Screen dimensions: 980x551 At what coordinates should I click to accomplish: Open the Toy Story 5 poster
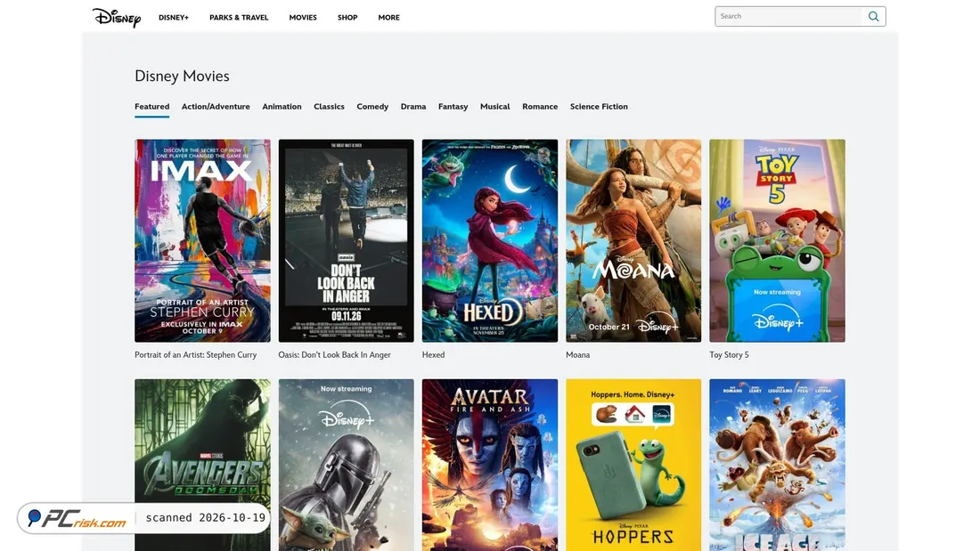point(777,240)
